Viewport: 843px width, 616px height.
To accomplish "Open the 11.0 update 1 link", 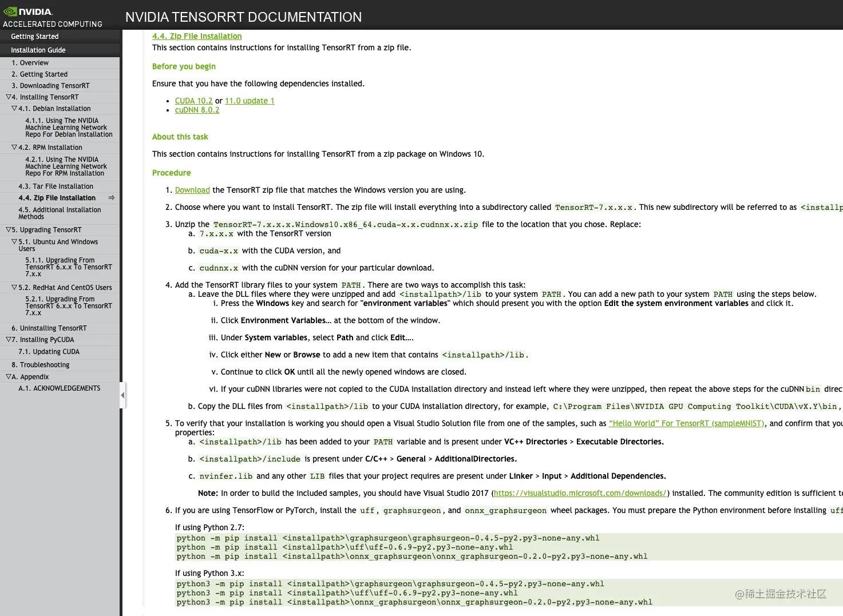I will click(250, 101).
